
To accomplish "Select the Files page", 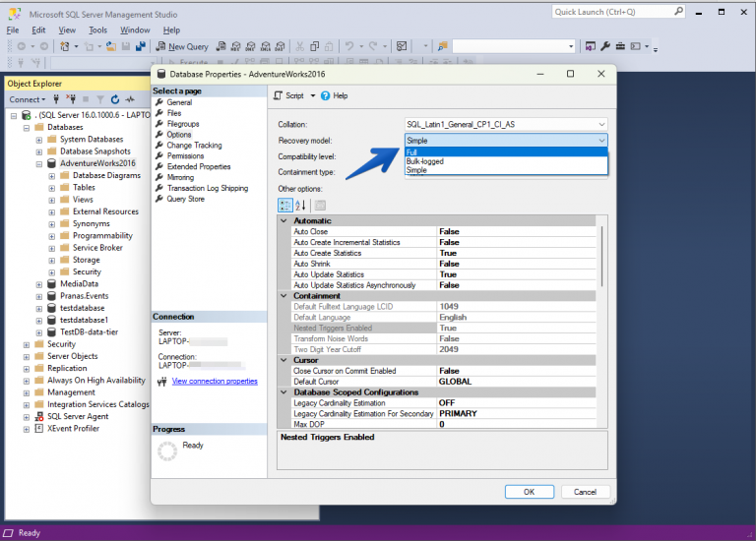I will pyautogui.click(x=174, y=113).
